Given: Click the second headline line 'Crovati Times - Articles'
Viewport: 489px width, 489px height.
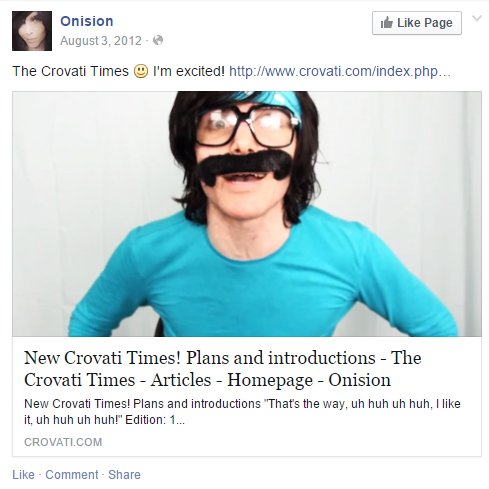Looking at the screenshot, I should [x=118, y=380].
